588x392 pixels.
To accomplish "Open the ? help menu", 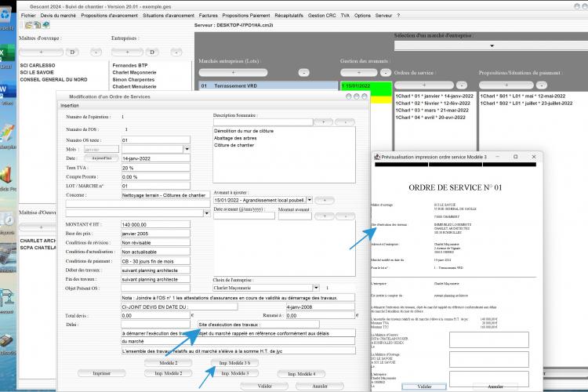I will point(398,16).
